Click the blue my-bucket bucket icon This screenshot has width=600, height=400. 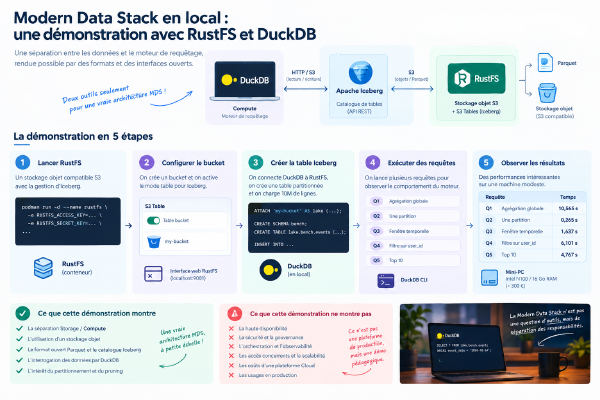(154, 242)
